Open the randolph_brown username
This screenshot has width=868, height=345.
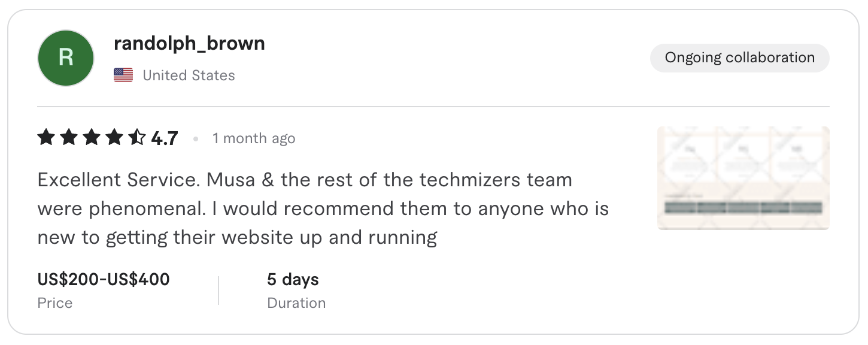click(189, 43)
